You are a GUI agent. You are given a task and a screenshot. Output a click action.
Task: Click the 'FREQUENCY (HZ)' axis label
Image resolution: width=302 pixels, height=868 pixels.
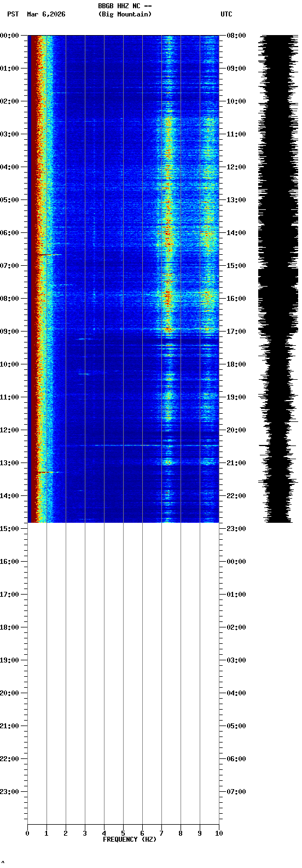point(130,840)
